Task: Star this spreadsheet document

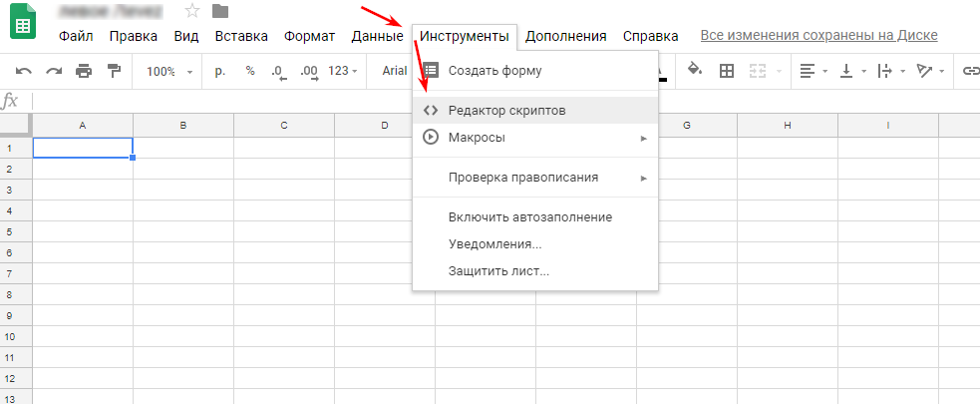Action: (x=192, y=12)
